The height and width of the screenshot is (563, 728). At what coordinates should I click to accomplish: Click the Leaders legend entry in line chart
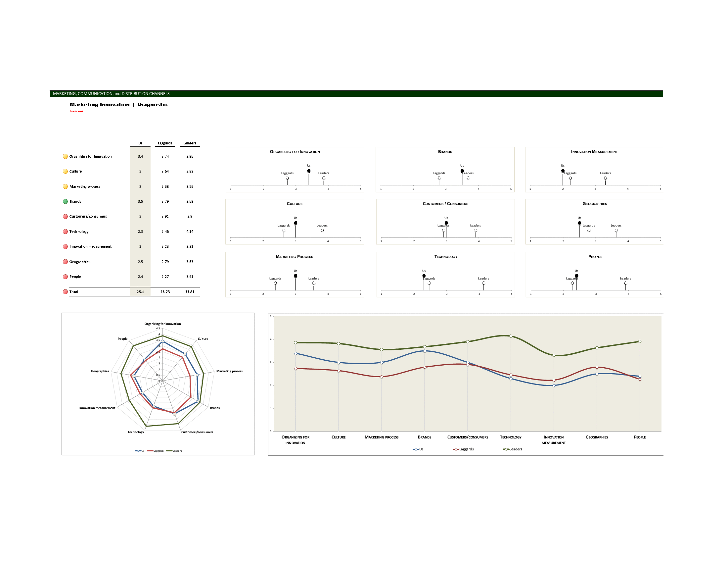(513, 450)
